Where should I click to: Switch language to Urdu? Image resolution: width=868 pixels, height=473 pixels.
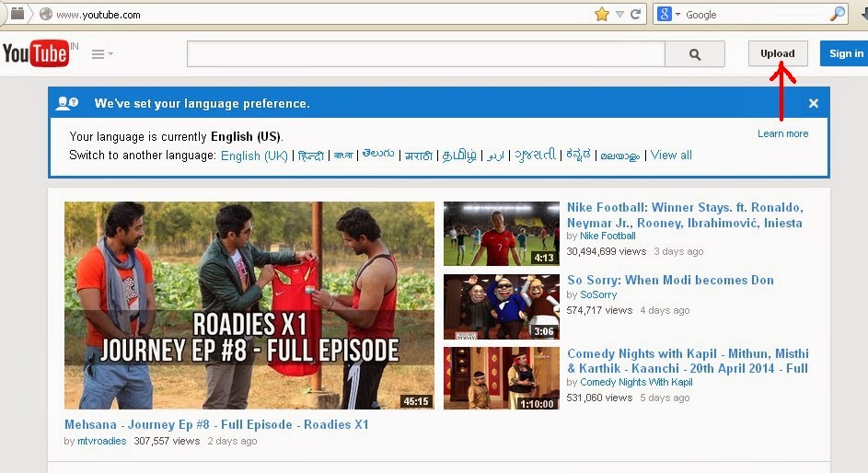[x=495, y=156]
